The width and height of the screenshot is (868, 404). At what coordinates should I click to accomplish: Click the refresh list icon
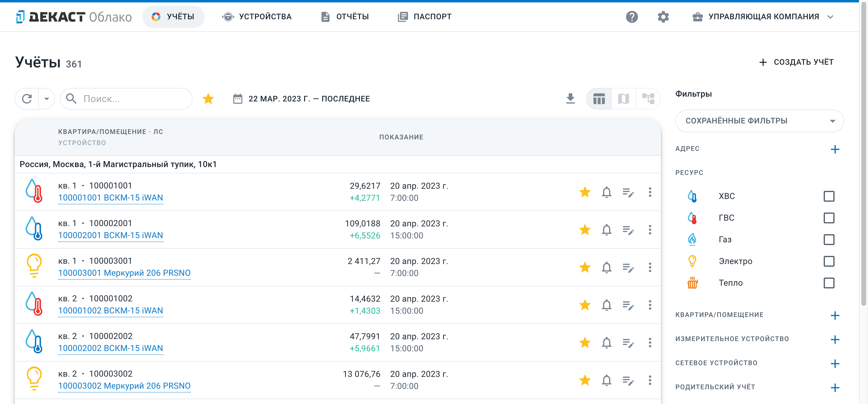(x=27, y=99)
